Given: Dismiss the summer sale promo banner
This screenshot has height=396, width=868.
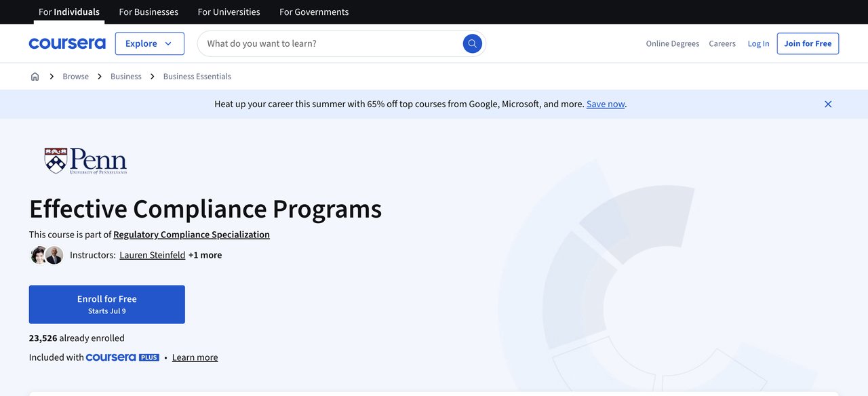Looking at the screenshot, I should pos(827,103).
